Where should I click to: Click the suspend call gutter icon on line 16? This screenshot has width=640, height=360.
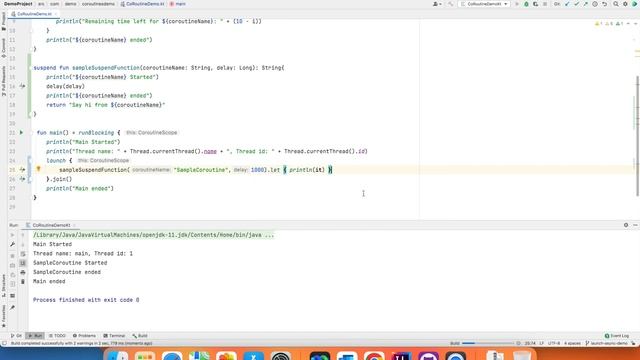[x=22, y=86]
